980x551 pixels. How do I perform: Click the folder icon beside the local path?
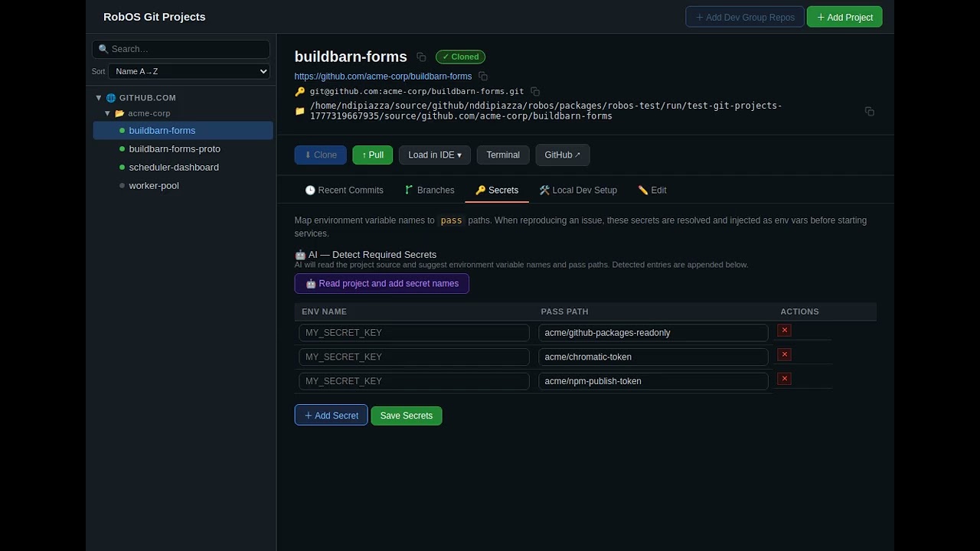click(300, 112)
